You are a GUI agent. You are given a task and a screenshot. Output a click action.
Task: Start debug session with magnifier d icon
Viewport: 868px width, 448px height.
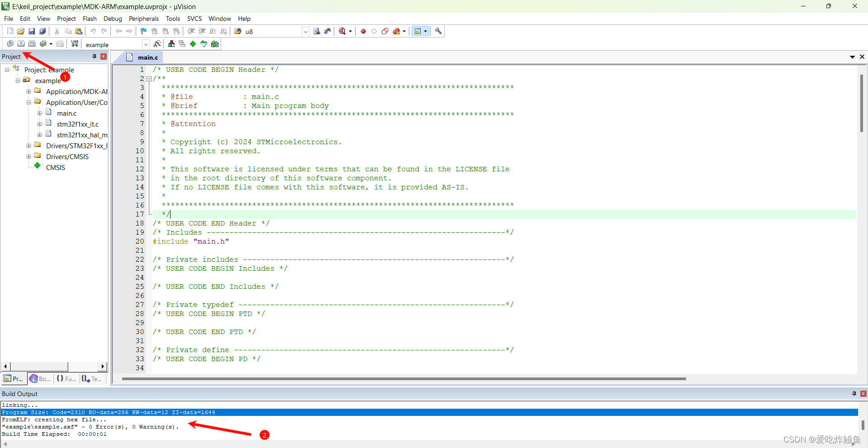342,31
